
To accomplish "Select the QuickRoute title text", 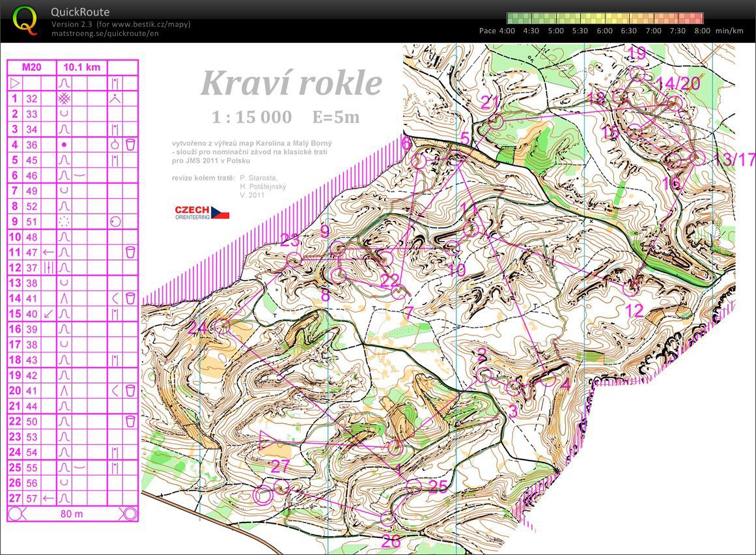I will pyautogui.click(x=81, y=12).
